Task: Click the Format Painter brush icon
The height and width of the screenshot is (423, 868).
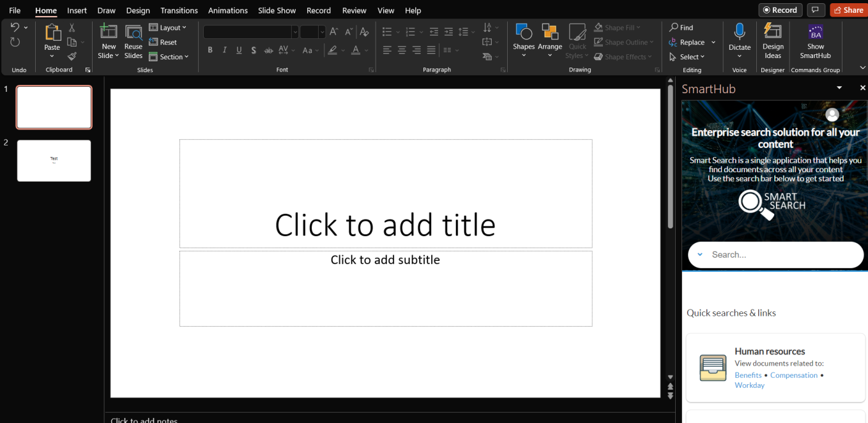Action: tap(72, 56)
